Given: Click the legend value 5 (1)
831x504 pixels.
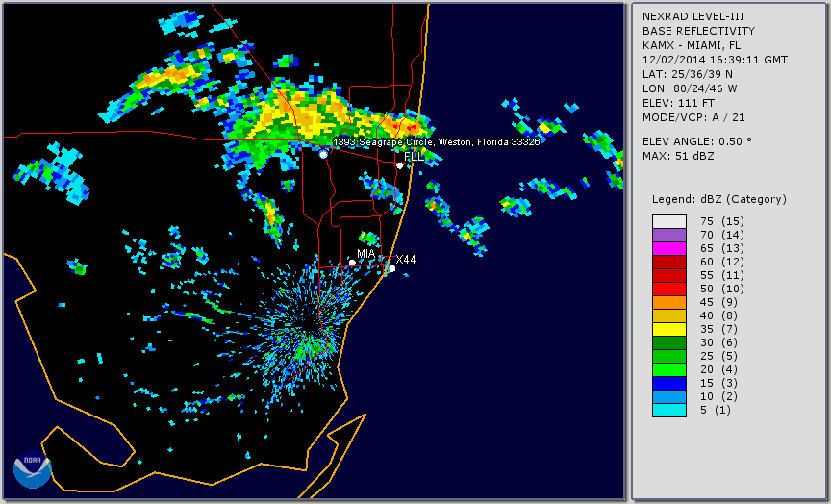Looking at the screenshot, I should [x=716, y=410].
